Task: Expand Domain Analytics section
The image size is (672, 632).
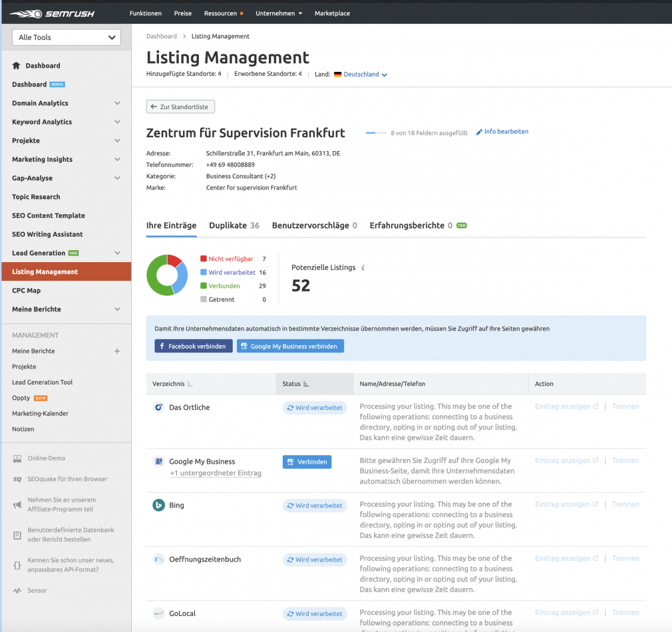Action: (117, 103)
